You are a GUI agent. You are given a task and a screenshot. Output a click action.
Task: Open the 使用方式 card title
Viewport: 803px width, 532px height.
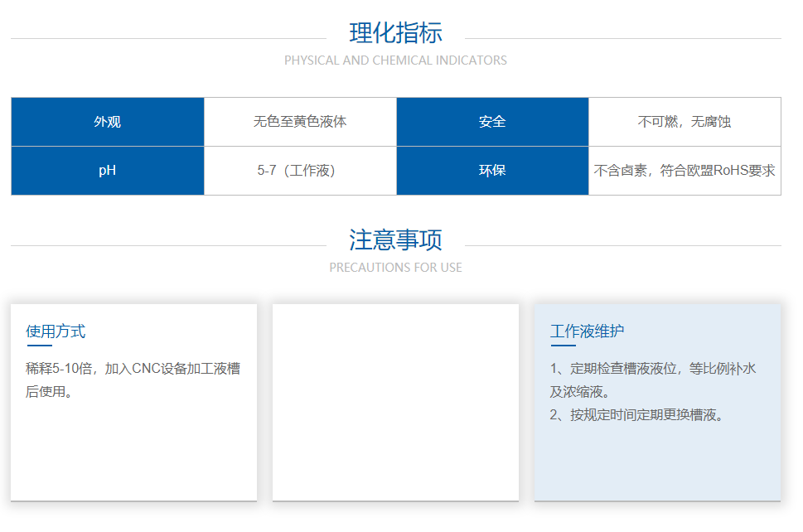pos(56,331)
